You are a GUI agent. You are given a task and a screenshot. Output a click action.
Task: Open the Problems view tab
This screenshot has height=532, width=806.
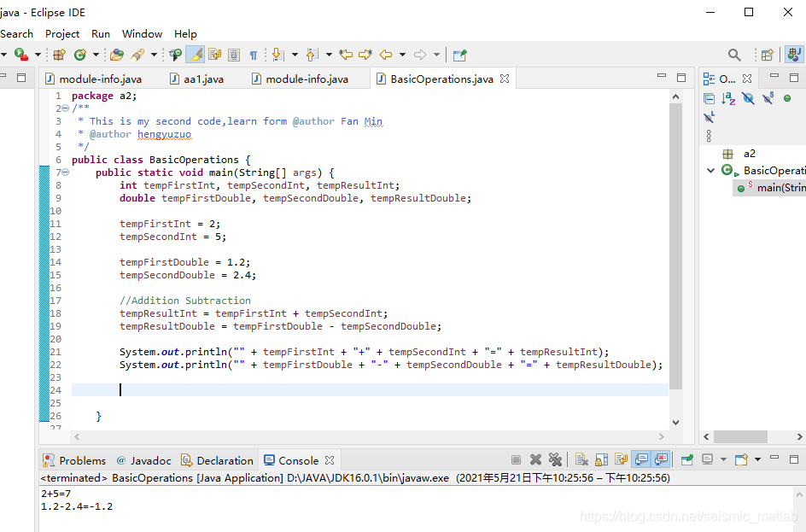click(74, 460)
